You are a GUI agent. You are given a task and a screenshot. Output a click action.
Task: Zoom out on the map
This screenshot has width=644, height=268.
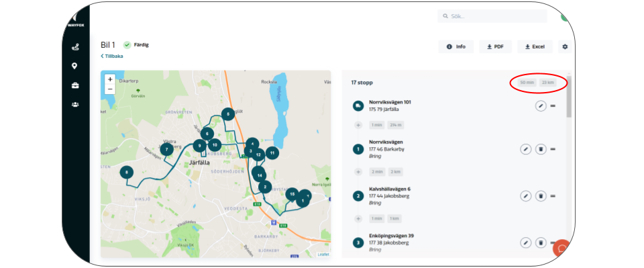[x=110, y=89]
